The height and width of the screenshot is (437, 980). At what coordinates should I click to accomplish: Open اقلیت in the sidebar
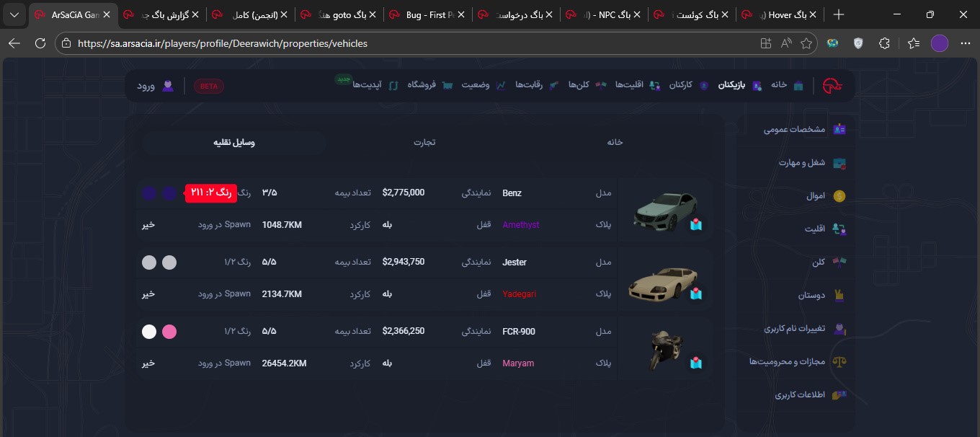click(826, 229)
